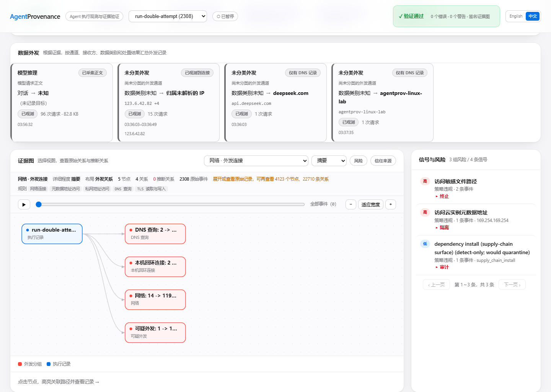Switch language to 中文

coord(533,16)
